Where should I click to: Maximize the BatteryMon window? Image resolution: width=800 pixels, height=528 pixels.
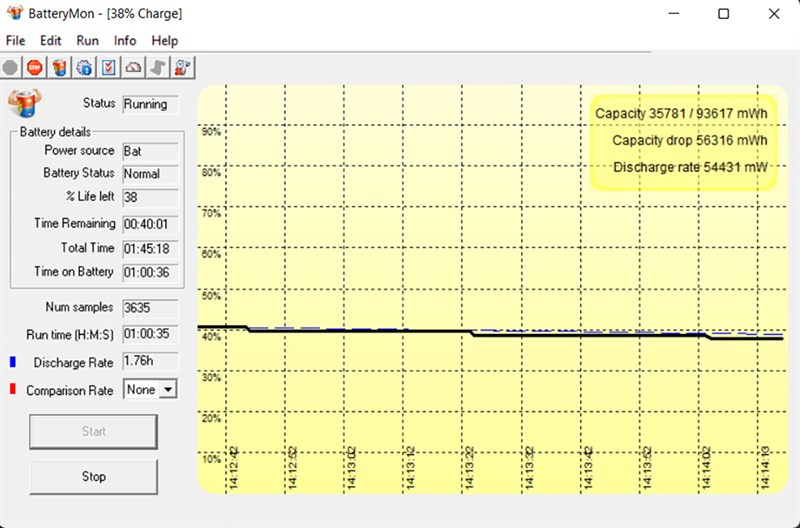(723, 14)
